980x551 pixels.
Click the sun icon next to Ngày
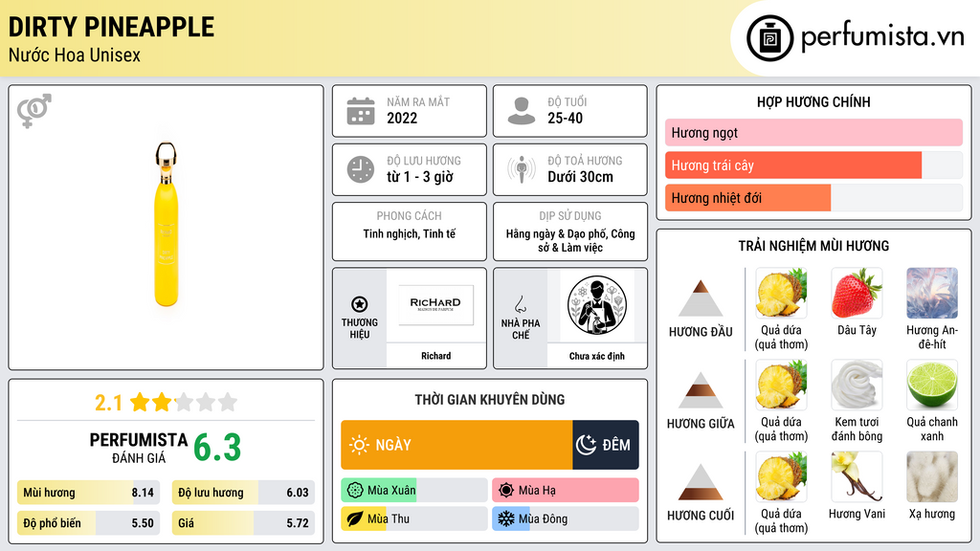(x=360, y=445)
